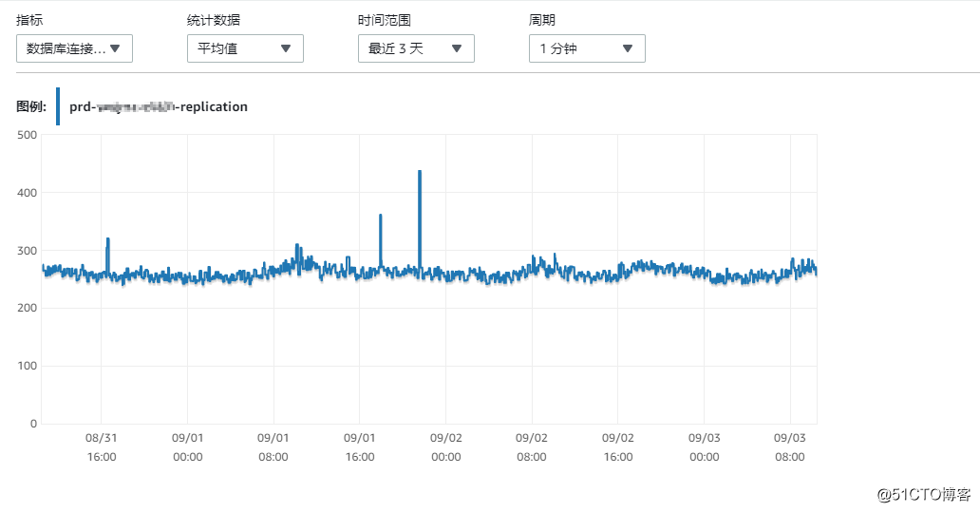The width and height of the screenshot is (980, 512).
Task: Select the prd replication legend label
Action: click(x=159, y=107)
